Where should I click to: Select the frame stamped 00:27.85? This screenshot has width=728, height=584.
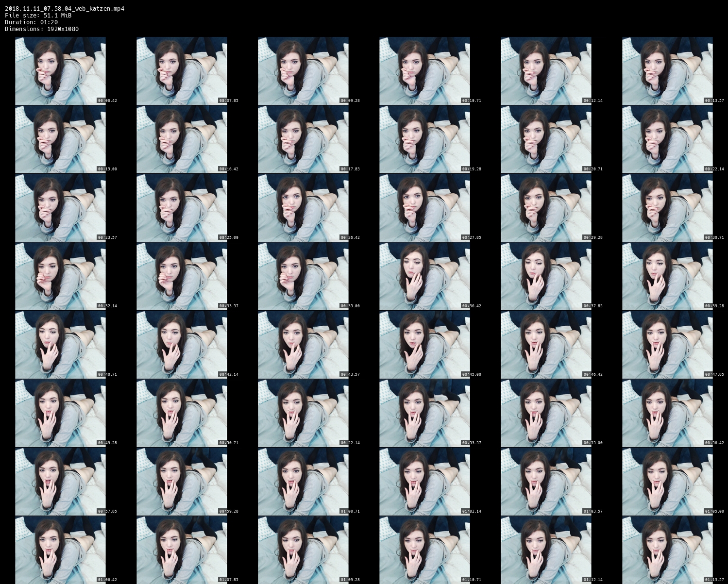pos(425,208)
